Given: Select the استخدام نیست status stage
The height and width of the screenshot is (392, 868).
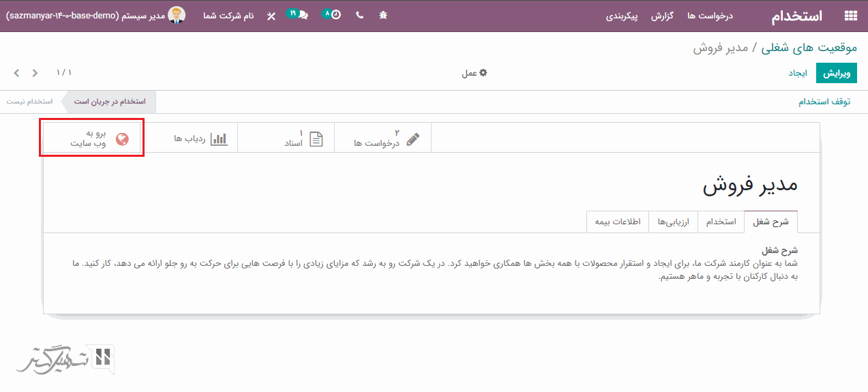Looking at the screenshot, I should [30, 102].
